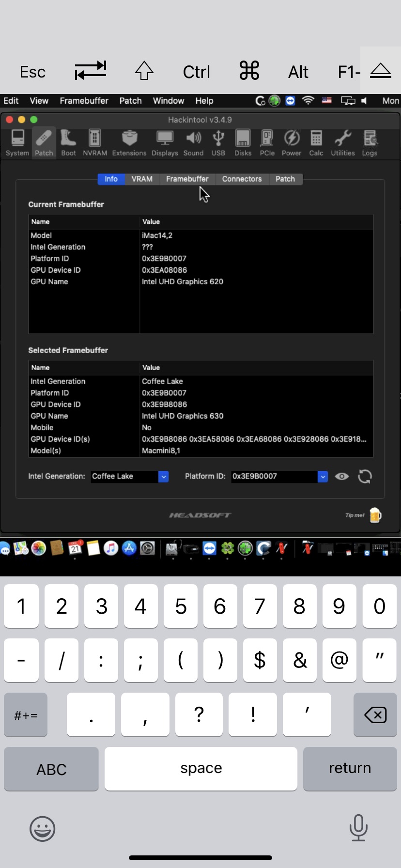
Task: Switch to the VRAM tab
Action: [x=142, y=179]
